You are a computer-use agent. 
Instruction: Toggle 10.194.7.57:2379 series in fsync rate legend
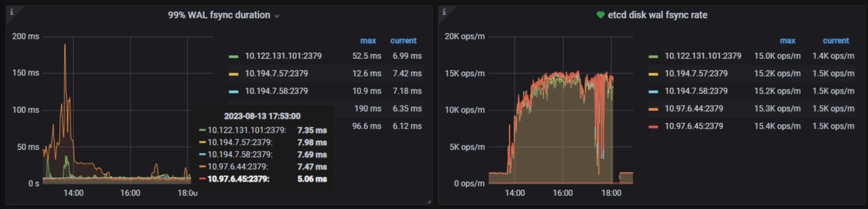(696, 73)
